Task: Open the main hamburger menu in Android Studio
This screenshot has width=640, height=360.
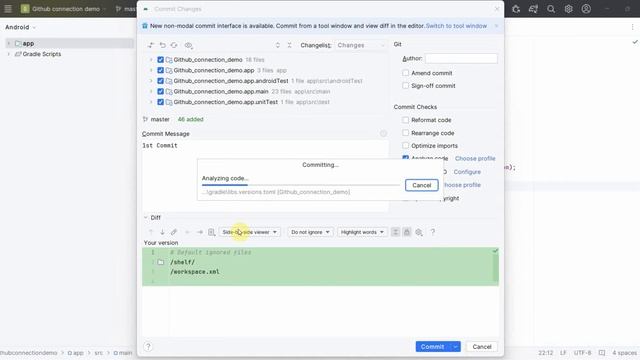Action: (x=8, y=9)
